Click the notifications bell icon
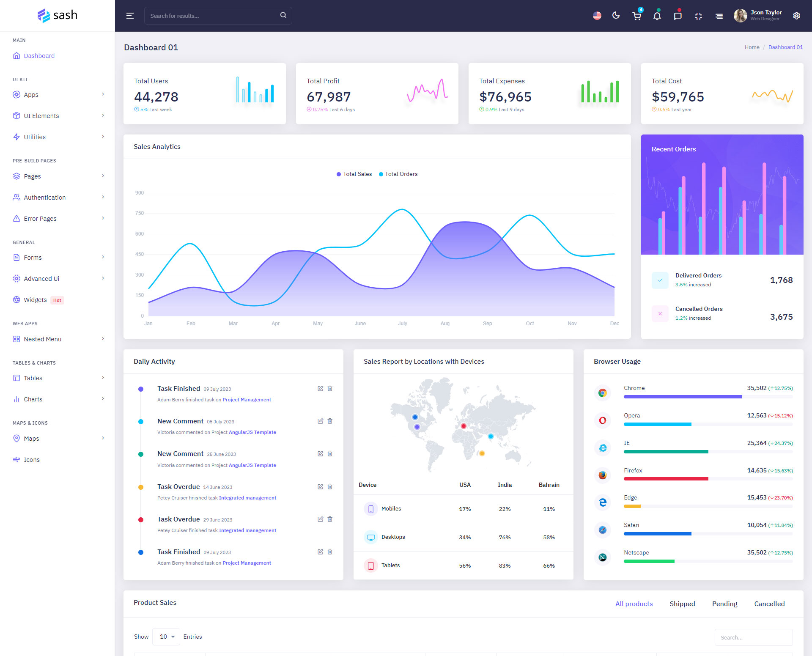 pos(657,16)
